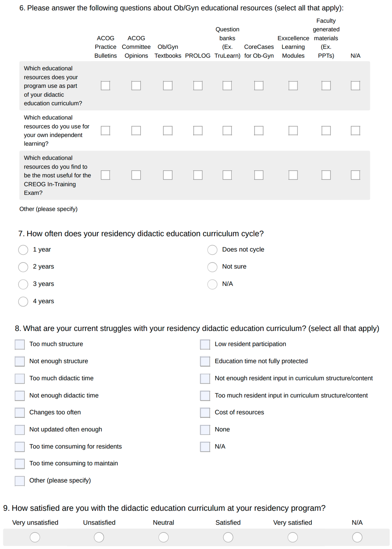Tick N/A for didactic education curriculum row
The height and width of the screenshot is (549, 392).
[355, 86]
